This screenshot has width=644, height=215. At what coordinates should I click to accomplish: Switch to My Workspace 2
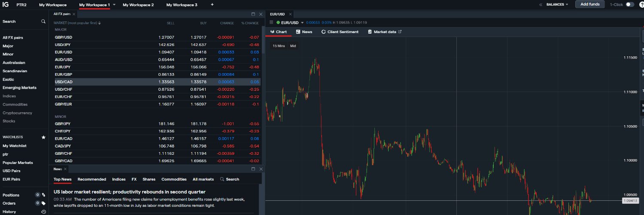click(x=138, y=5)
